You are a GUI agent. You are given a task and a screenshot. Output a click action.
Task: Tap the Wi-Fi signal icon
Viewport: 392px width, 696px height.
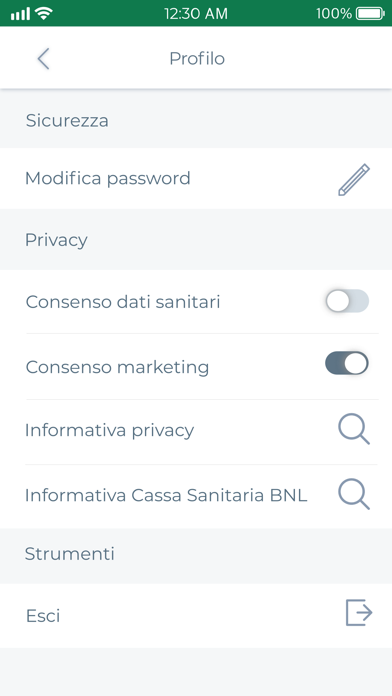coord(44,13)
